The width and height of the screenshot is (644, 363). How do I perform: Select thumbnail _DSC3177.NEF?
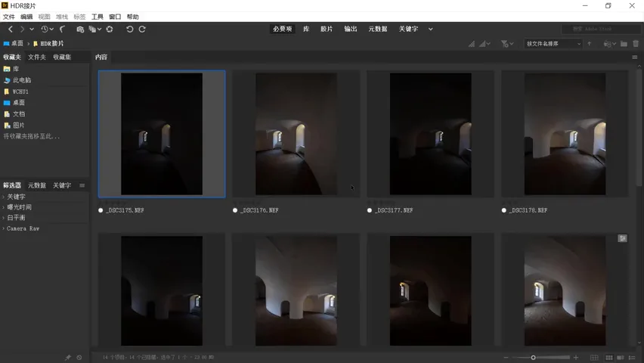tap(430, 134)
